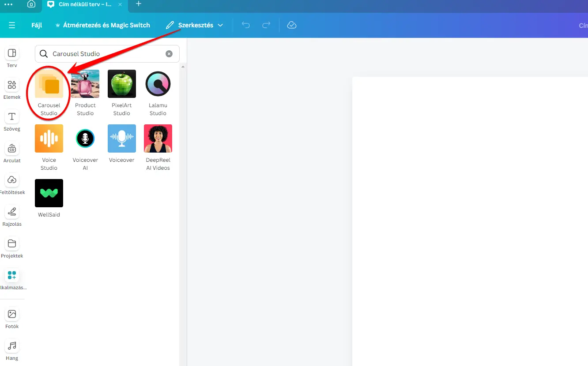This screenshot has width=588, height=366.
Task: Open the Lalamu Studio app
Action: point(158,93)
